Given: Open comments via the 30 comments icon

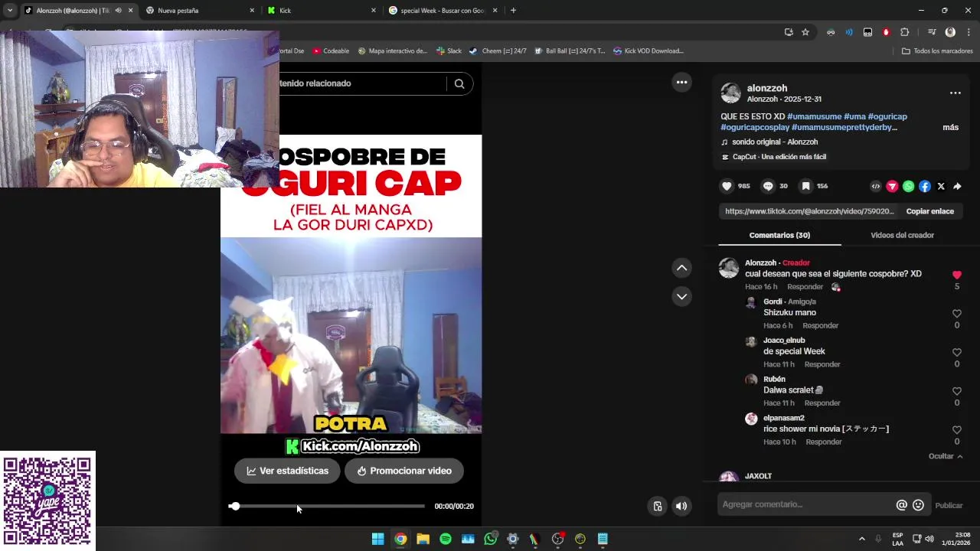Looking at the screenshot, I should click(768, 186).
